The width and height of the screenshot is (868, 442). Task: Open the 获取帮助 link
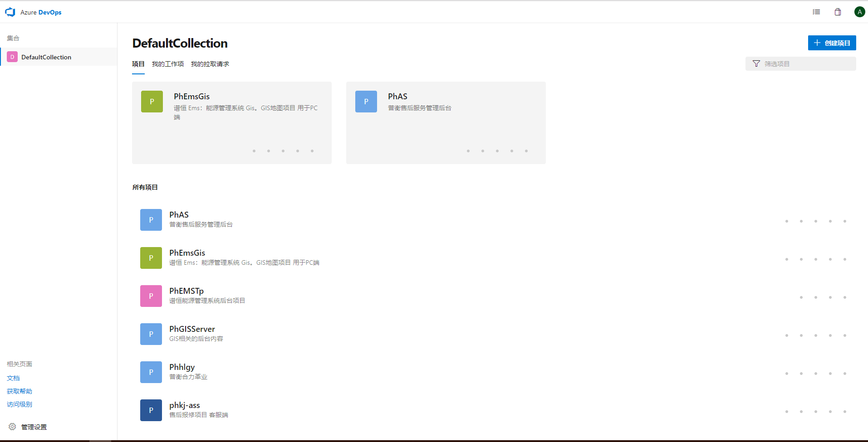pos(20,391)
